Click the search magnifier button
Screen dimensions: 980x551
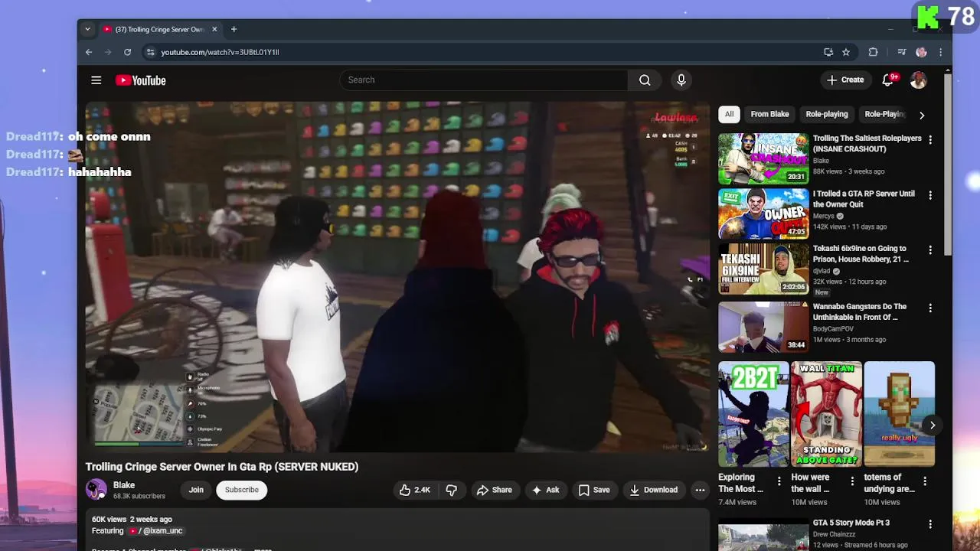tap(645, 80)
